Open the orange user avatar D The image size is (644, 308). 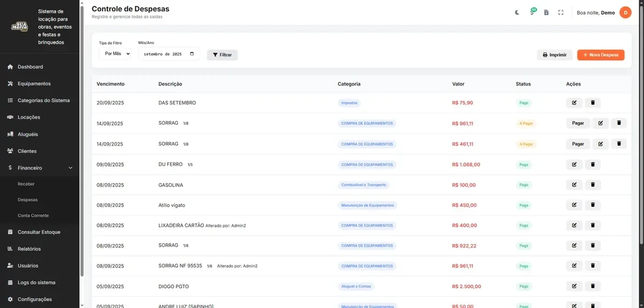coord(625,12)
